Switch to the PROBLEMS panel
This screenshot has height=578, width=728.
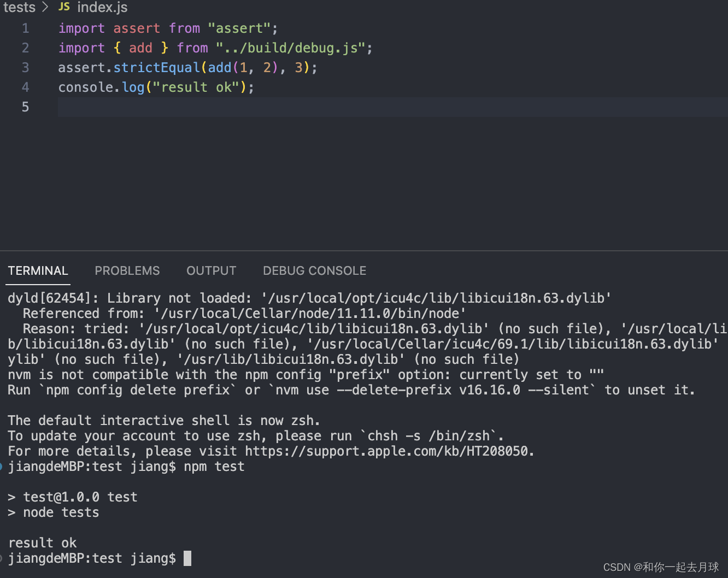point(127,270)
